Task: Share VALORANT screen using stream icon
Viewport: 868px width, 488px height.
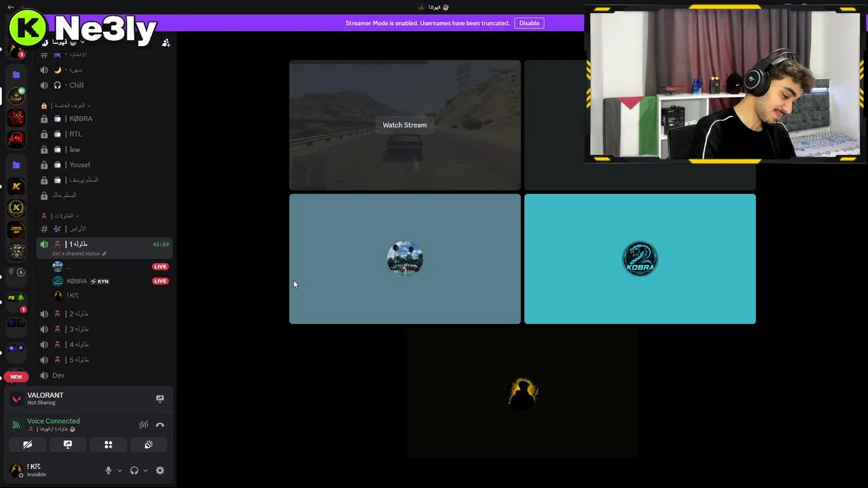Action: click(160, 399)
